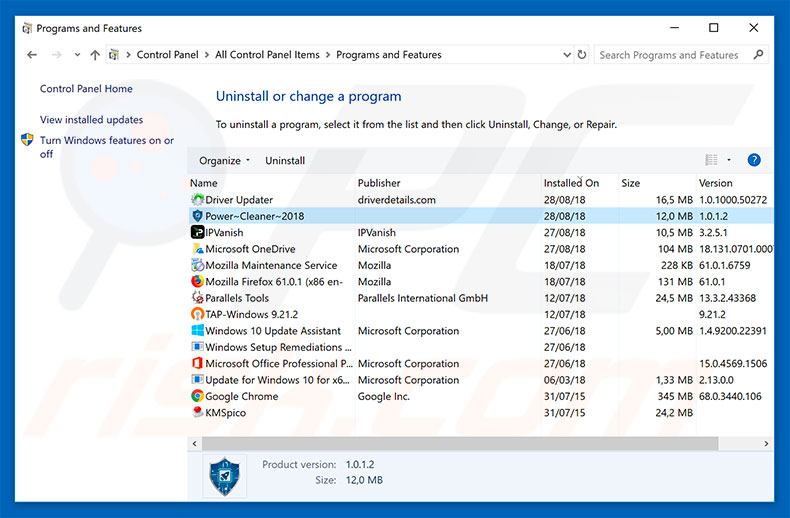Open the recent locations dropdown arrow
This screenshot has height=518, width=790.
(x=77, y=54)
